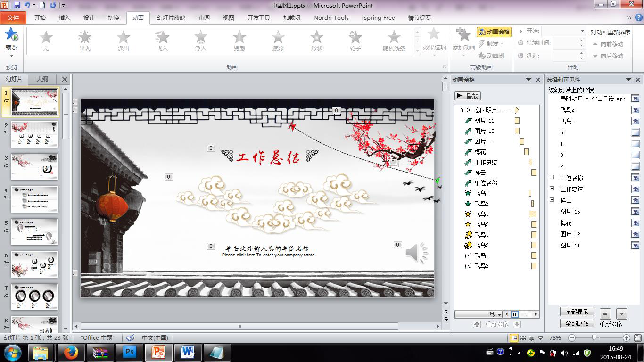The image size is (644, 362).
Task: Click the slide thumbnail number 3
Action: 34,166
